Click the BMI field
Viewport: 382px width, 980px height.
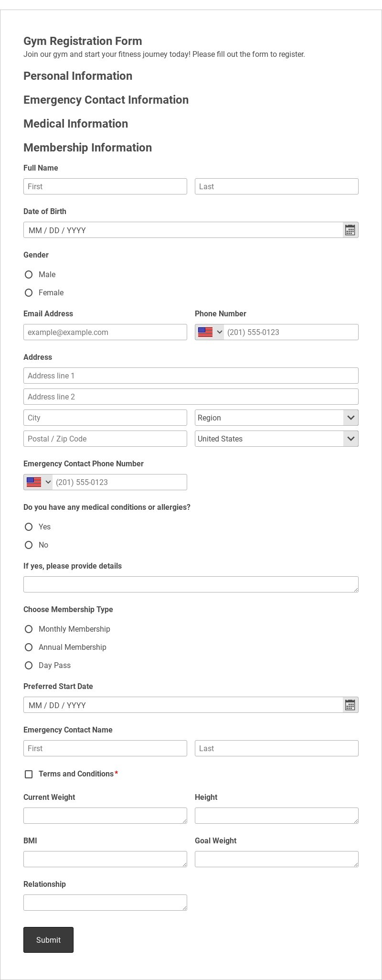(x=105, y=859)
